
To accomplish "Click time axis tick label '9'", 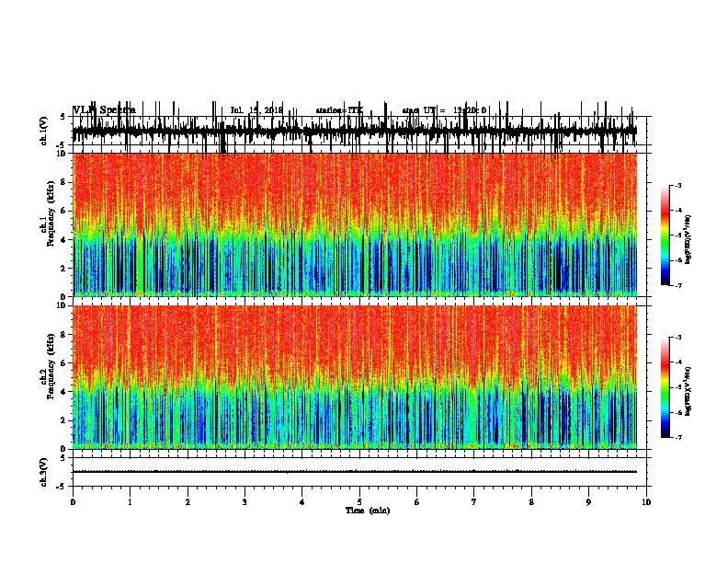I will (x=588, y=502).
